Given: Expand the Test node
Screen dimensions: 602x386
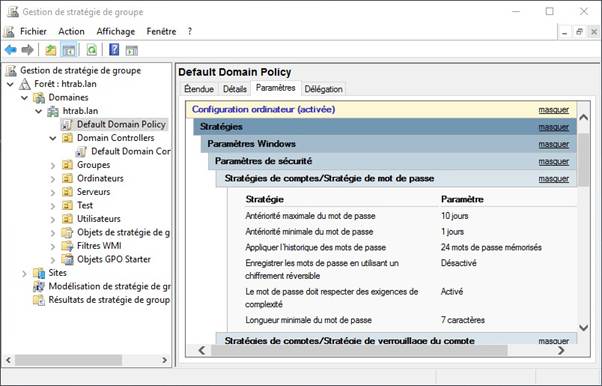Looking at the screenshot, I should pyautogui.click(x=53, y=206).
